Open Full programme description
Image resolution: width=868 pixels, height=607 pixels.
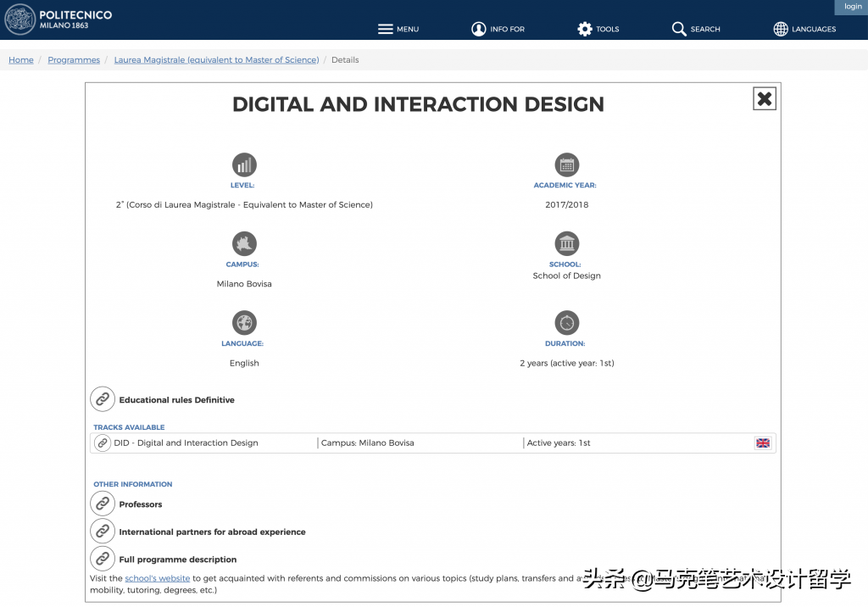point(177,560)
